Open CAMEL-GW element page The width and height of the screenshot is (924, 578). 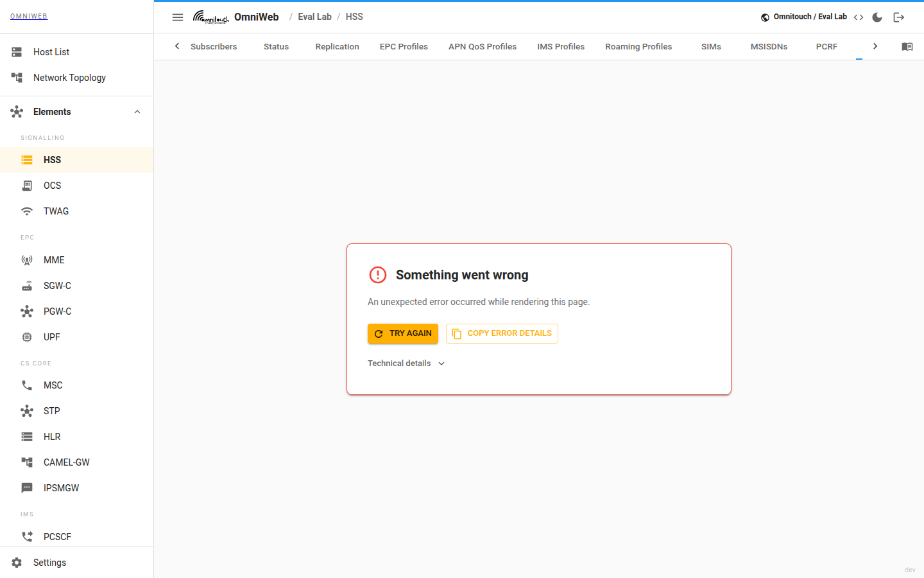77,462
